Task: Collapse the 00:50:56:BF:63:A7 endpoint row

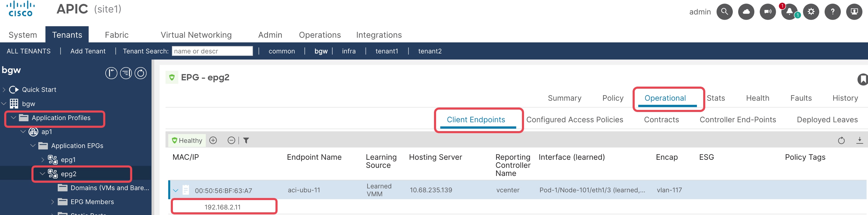Action: pyautogui.click(x=176, y=191)
